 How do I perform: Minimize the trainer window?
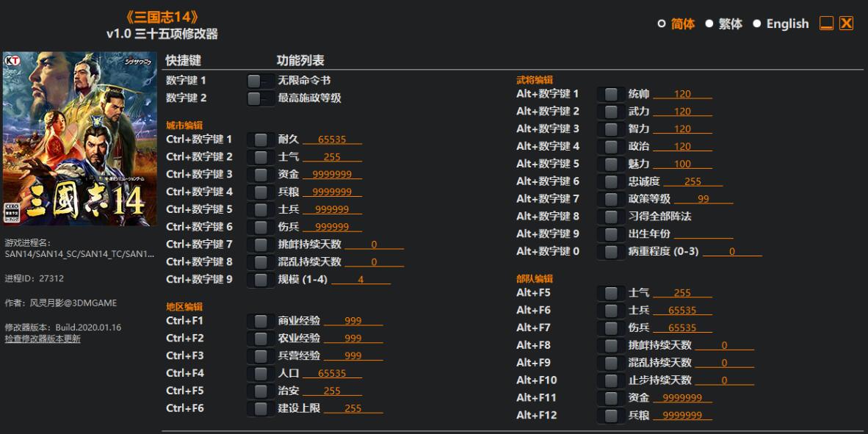point(827,24)
